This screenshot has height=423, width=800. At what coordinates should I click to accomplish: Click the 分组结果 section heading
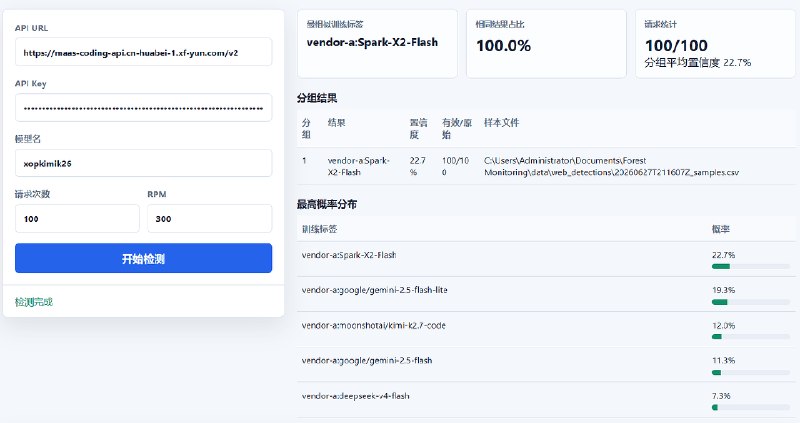point(317,98)
